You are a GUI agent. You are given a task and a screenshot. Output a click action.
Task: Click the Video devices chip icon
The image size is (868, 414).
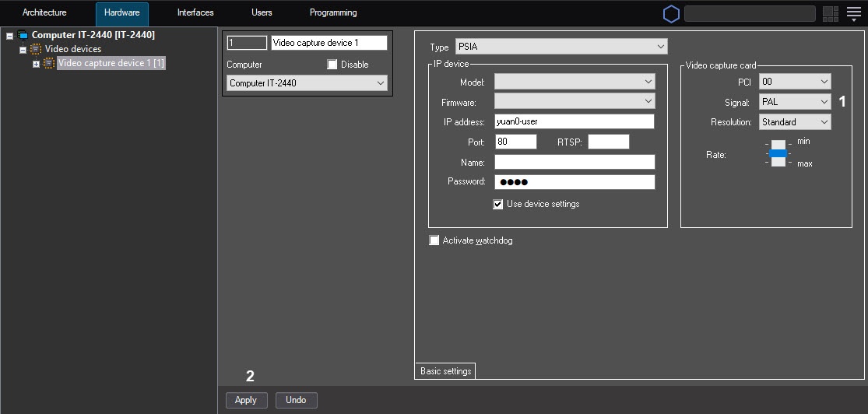click(36, 49)
